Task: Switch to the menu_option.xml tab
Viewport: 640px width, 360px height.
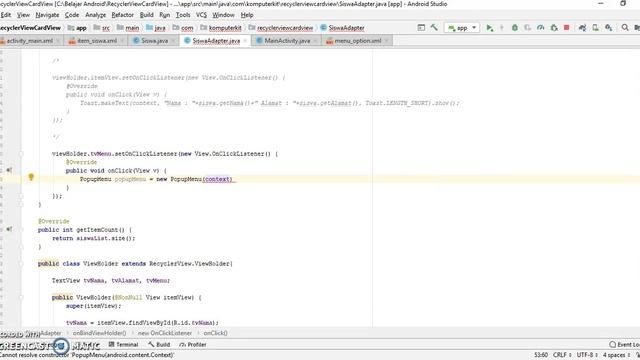Action: tap(358, 41)
